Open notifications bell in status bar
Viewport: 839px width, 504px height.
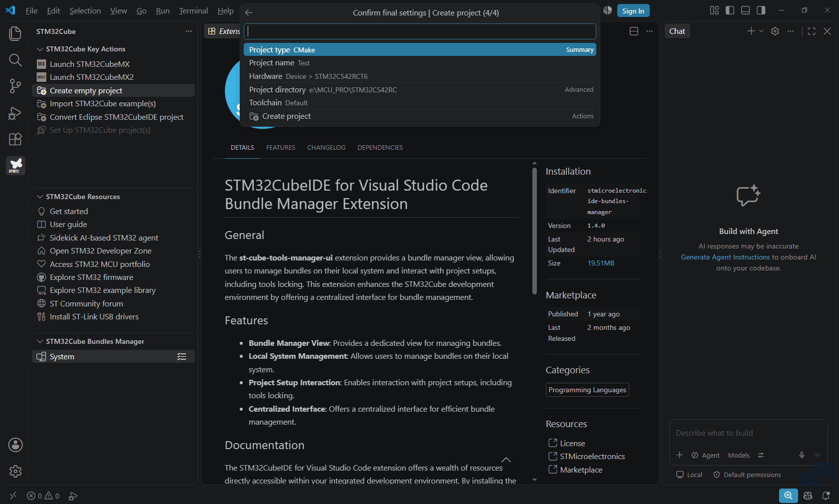[x=826, y=496]
